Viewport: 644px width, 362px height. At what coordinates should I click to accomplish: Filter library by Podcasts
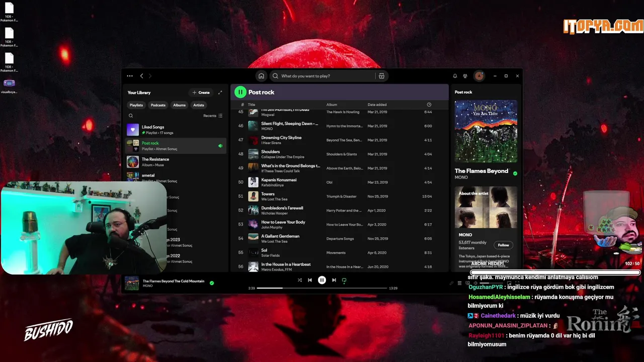point(158,105)
